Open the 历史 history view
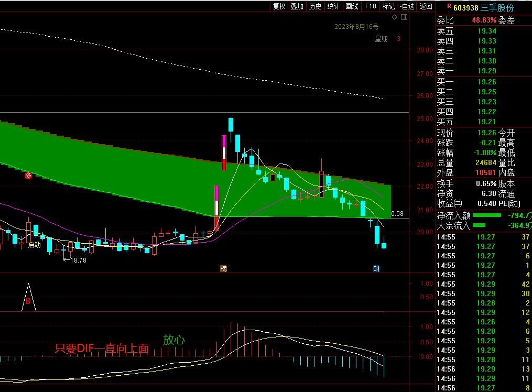532x392 pixels. (315, 6)
